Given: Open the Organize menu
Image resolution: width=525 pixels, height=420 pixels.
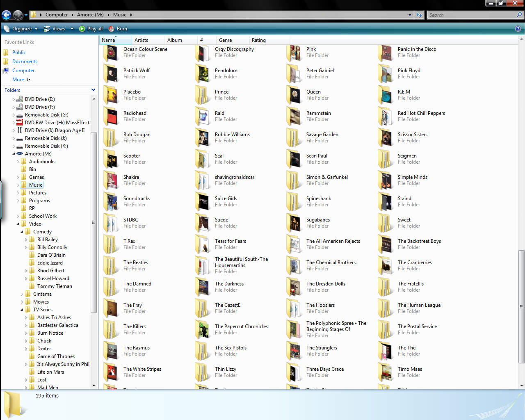Looking at the screenshot, I should coord(21,29).
